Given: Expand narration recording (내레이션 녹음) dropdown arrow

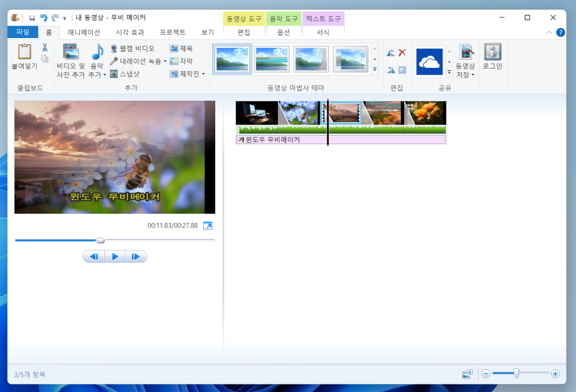Looking at the screenshot, I should pyautogui.click(x=165, y=61).
